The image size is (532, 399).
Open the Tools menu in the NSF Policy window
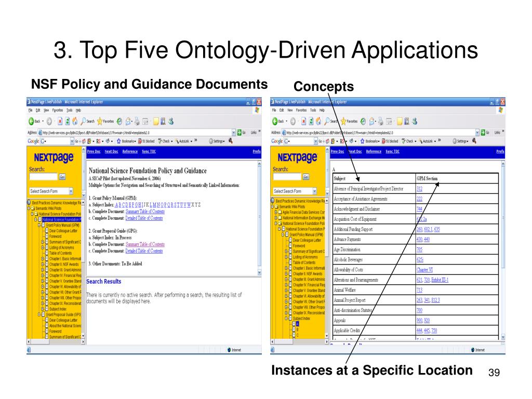[69, 110]
